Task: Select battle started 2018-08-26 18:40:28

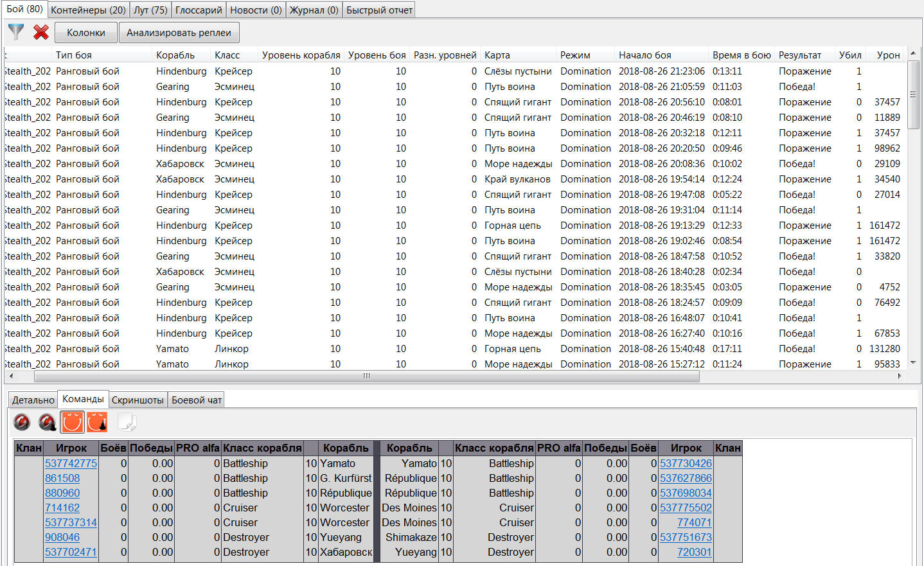Action: pos(455,272)
